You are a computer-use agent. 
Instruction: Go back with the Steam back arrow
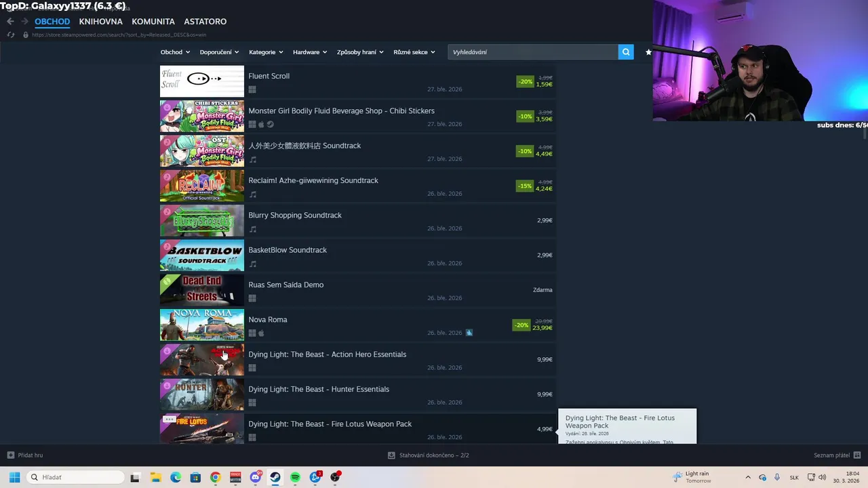[x=10, y=22]
